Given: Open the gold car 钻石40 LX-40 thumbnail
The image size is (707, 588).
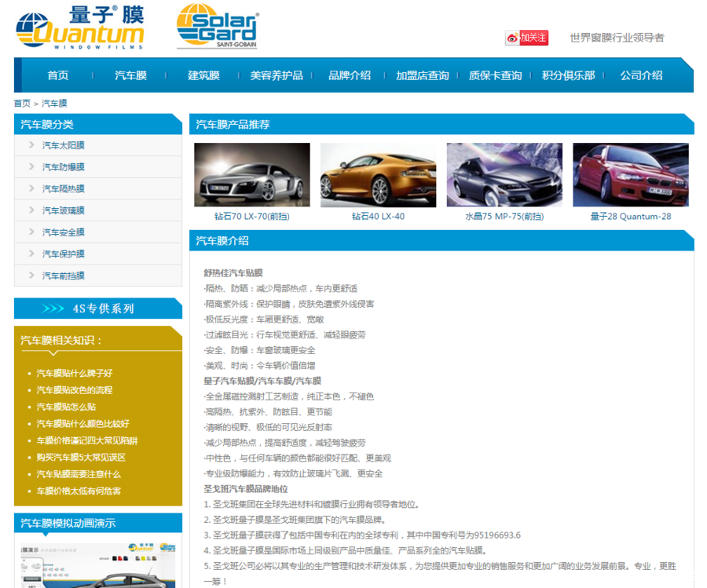Looking at the screenshot, I should (379, 175).
